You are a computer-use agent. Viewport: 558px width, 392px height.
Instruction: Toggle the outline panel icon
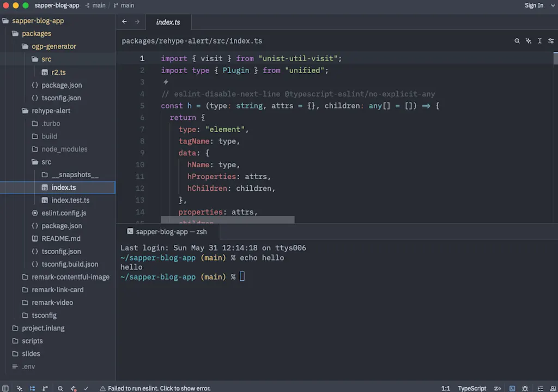540,388
